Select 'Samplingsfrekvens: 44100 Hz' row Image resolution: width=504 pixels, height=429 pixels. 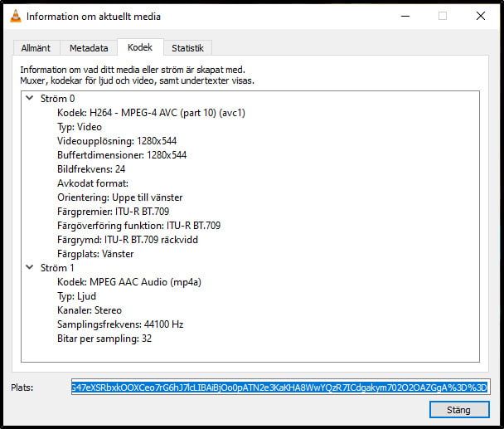click(x=120, y=324)
